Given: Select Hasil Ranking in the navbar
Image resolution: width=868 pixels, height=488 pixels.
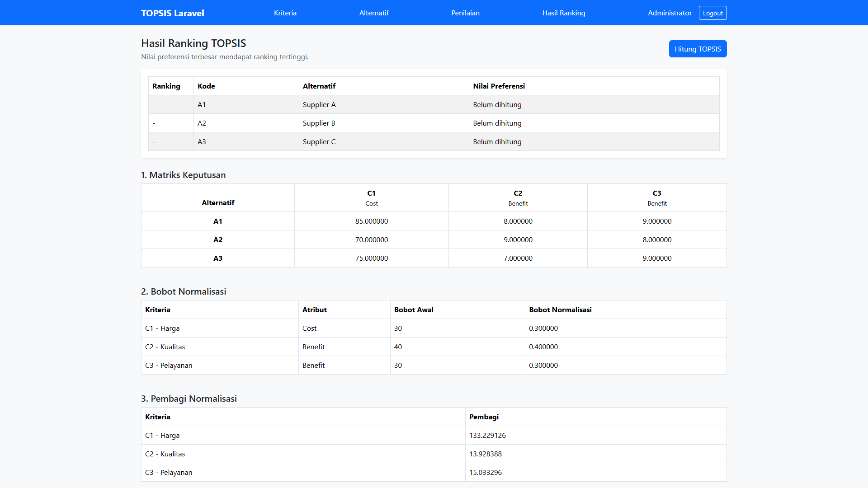Looking at the screenshot, I should point(564,13).
